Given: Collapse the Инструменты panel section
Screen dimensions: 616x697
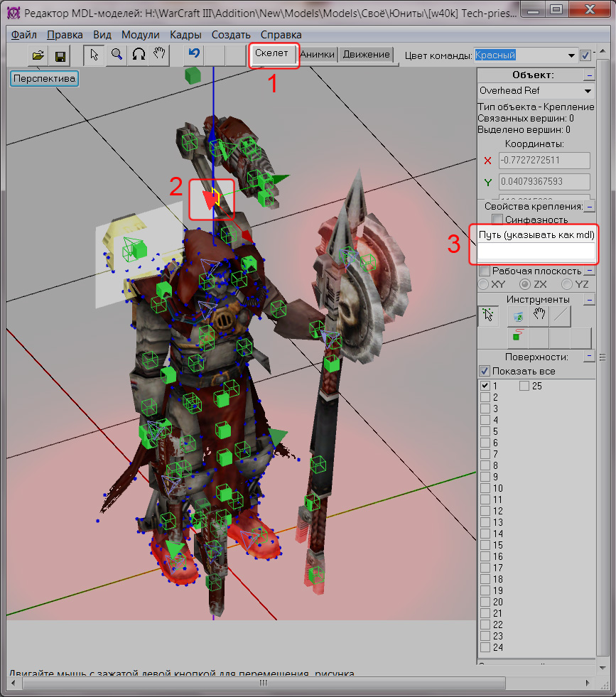Looking at the screenshot, I should (x=589, y=300).
